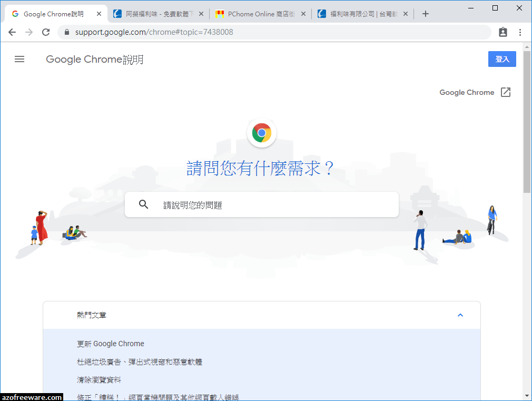
Task: Open the profile/account icon in toolbar
Action: click(503, 32)
